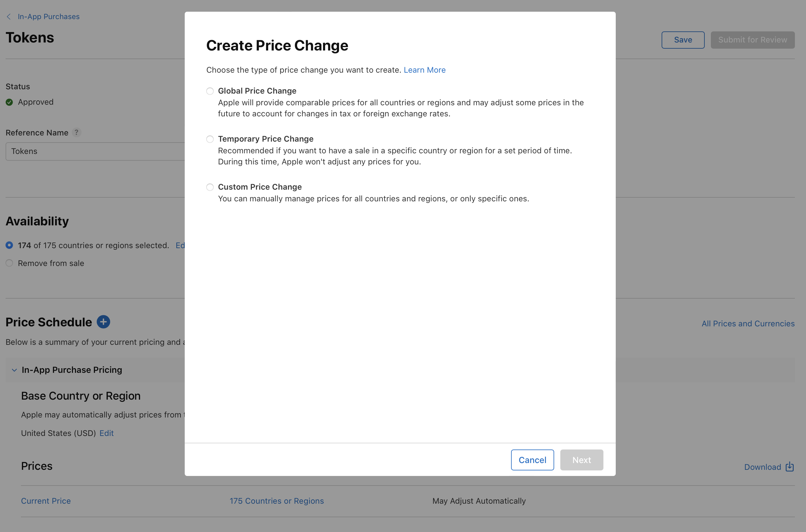Click the Next button in the dialog

coord(582,460)
